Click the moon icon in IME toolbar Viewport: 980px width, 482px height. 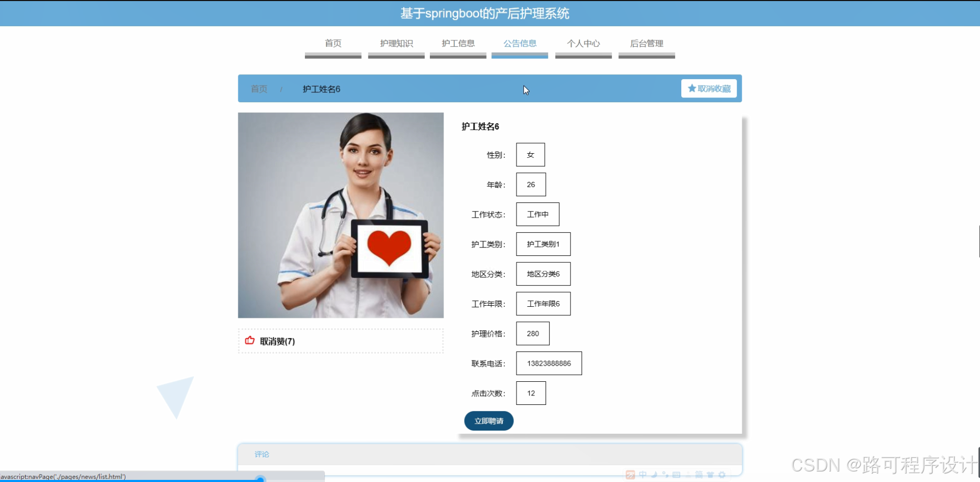[x=654, y=475]
